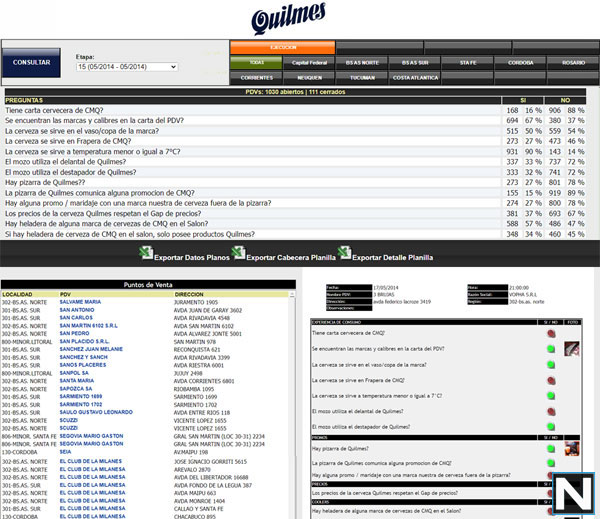Click NO count 906 for carta cervecera
Image resolution: width=600 pixels, height=519 pixels.
[554, 110]
